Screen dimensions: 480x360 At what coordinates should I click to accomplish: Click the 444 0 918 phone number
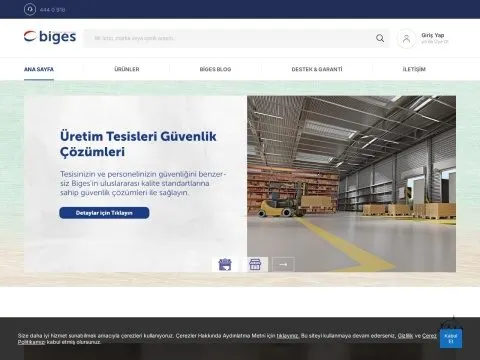[52, 10]
